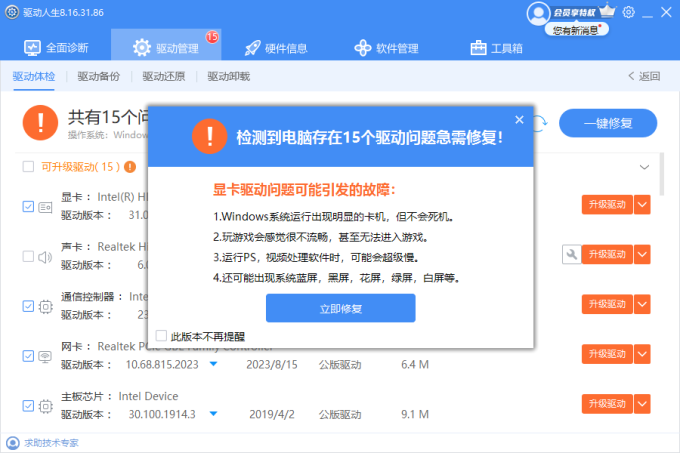Check the 声卡 driver checkbox
This screenshot has height=453, width=680.
28,256
